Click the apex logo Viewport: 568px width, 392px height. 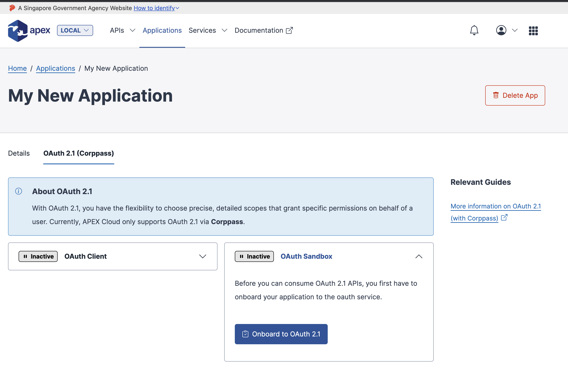[29, 30]
